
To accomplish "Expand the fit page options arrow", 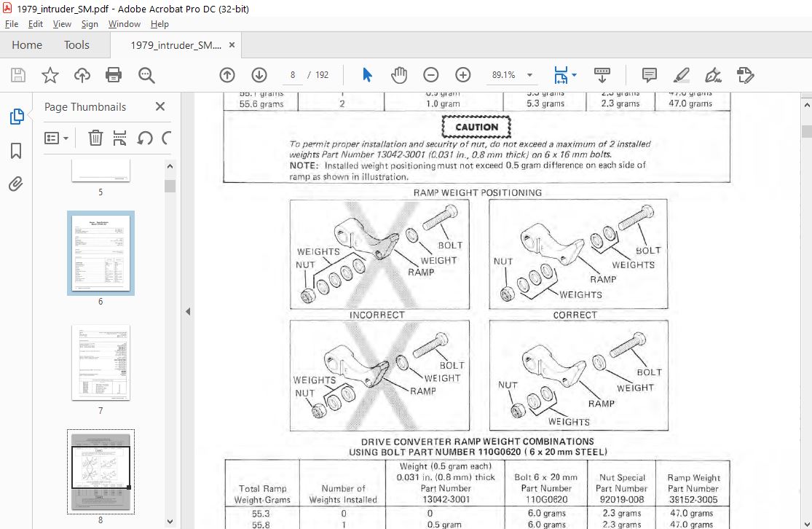I will tap(574, 75).
